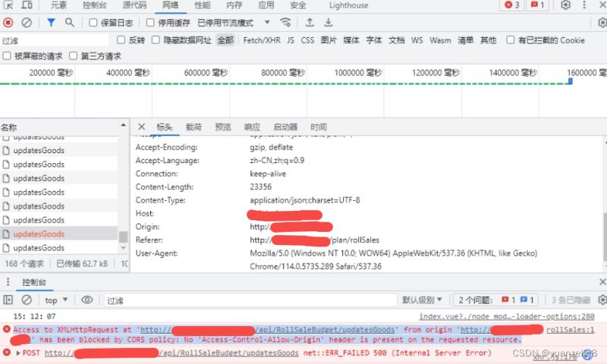This screenshot has height=364, width=607.
Task: Click the 3 条已隐藏 hidden messages label
Action: pyautogui.click(x=571, y=300)
